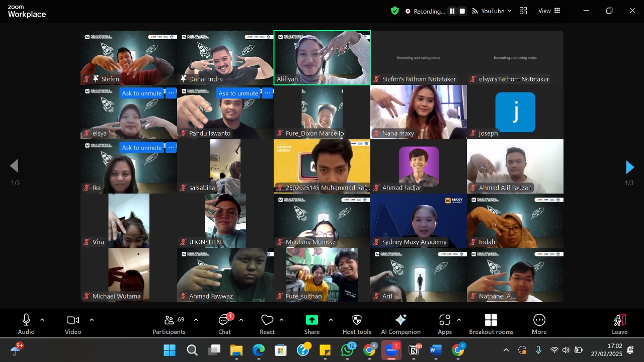
Task: Open the notification bell in taskbar
Action: [631, 350]
